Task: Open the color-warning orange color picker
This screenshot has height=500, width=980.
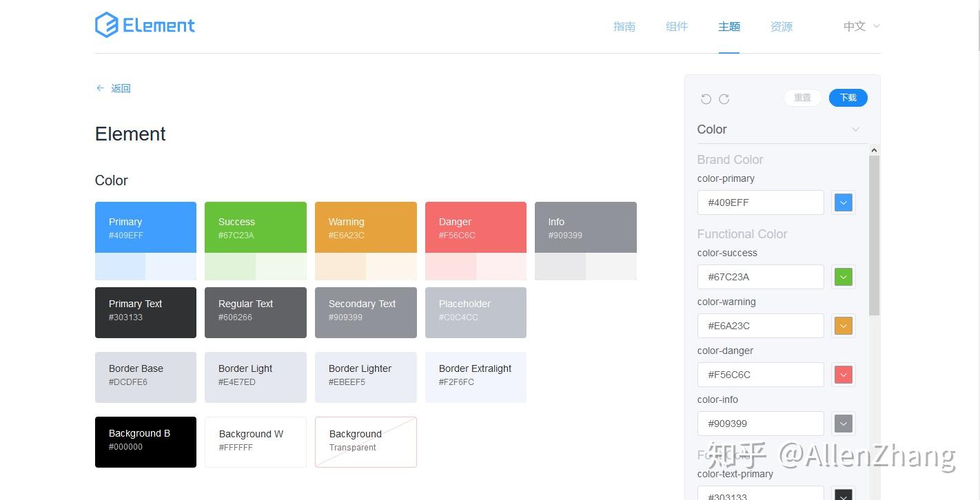Action: click(844, 326)
